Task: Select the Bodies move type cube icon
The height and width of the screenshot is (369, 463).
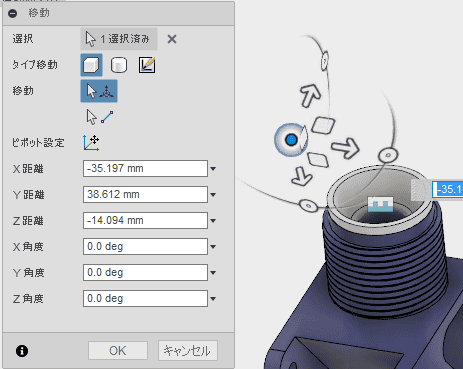Action: click(x=91, y=65)
